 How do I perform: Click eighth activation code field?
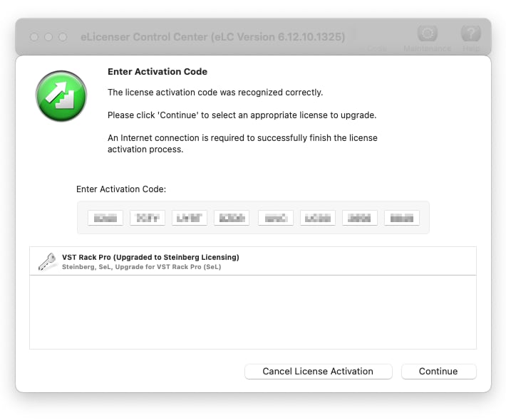[402, 219]
